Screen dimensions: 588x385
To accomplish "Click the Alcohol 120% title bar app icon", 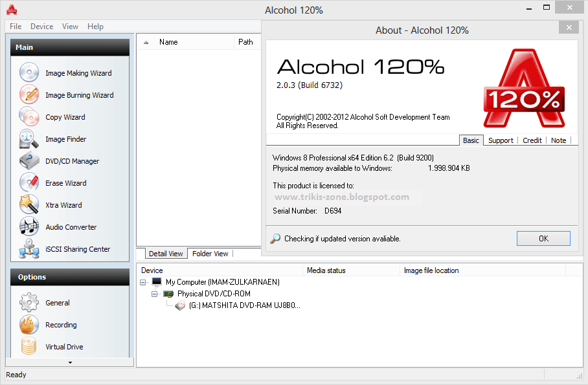I will coord(12,10).
